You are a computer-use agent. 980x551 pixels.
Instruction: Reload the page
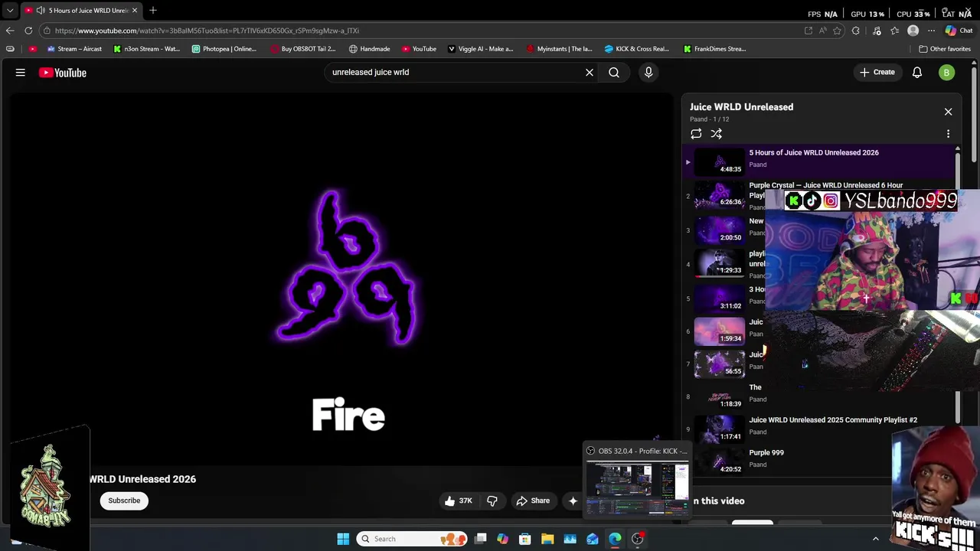point(28,31)
